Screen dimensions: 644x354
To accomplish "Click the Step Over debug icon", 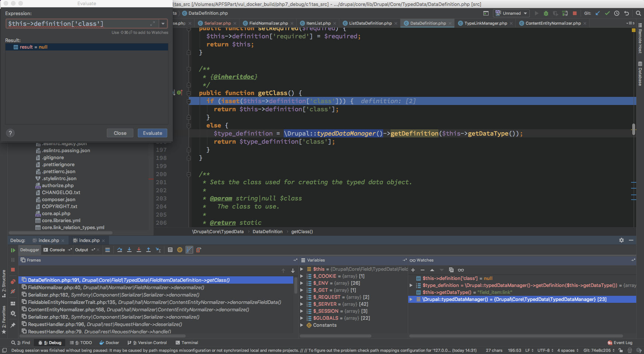I will [120, 250].
